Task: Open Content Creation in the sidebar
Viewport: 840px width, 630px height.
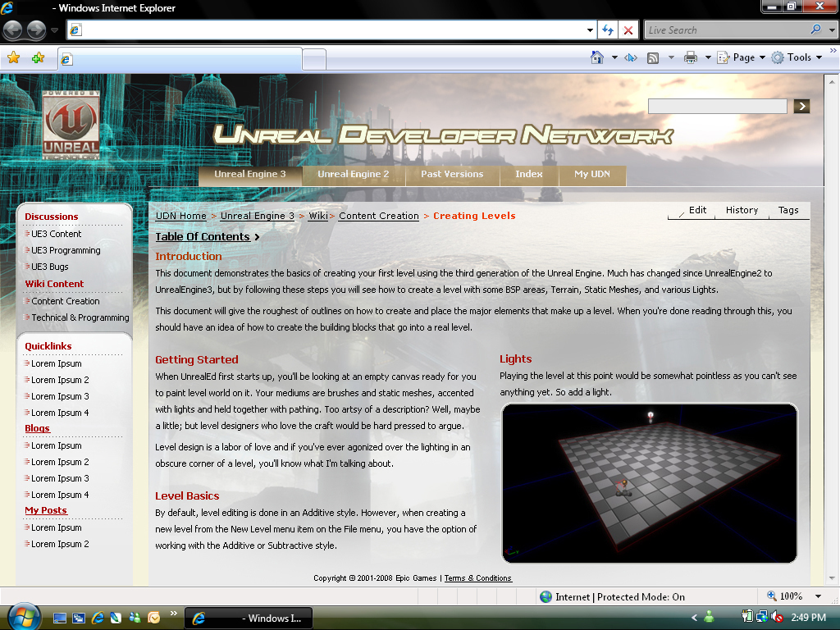Action: pyautogui.click(x=66, y=301)
